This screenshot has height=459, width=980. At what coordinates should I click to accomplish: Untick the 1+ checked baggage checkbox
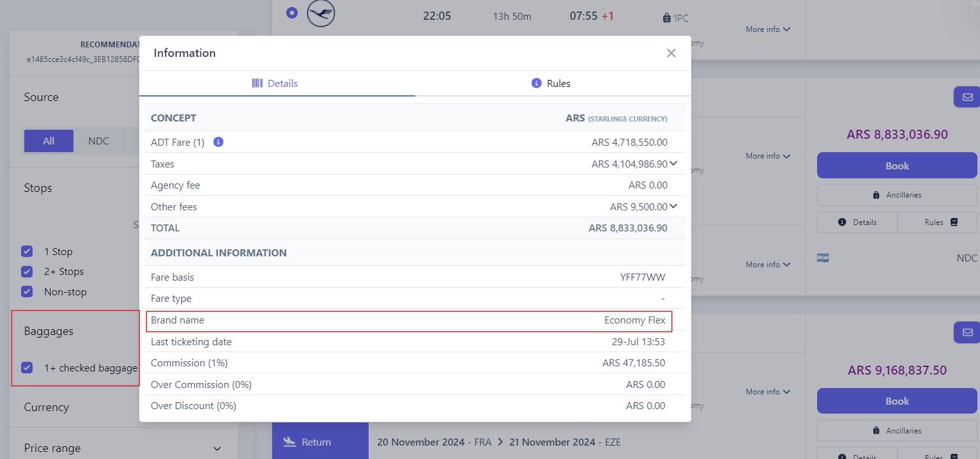click(x=27, y=368)
